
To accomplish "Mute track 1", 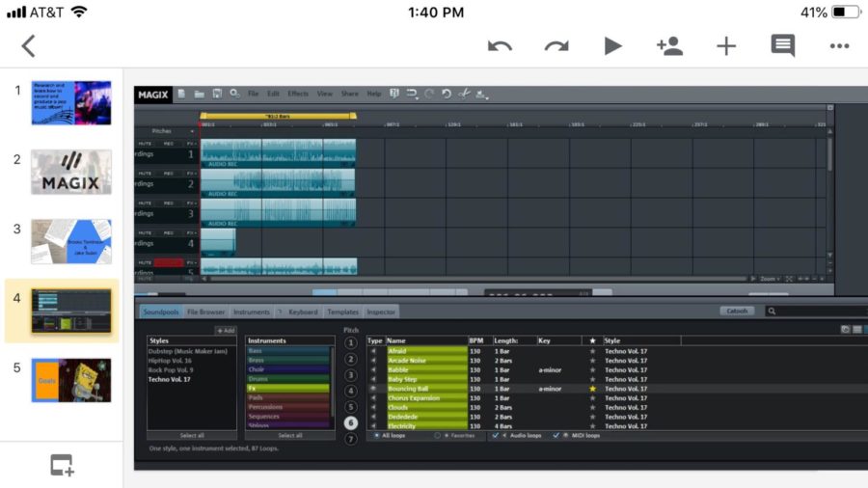I will click(x=145, y=144).
